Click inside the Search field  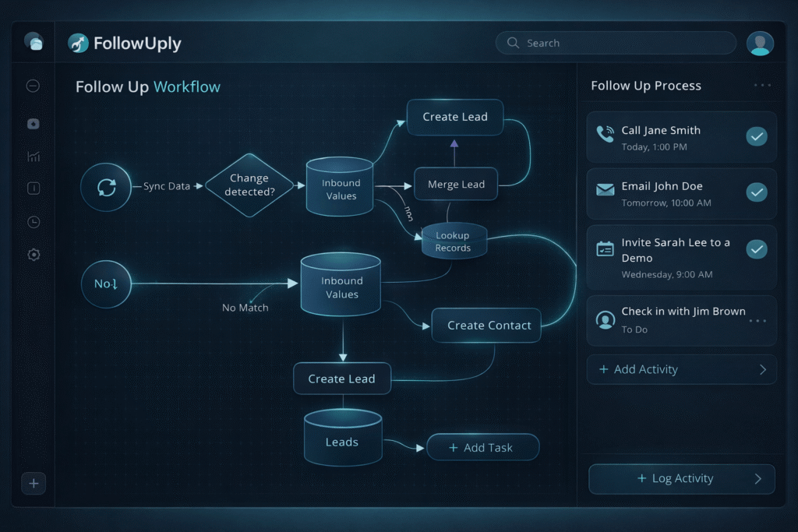coord(616,43)
